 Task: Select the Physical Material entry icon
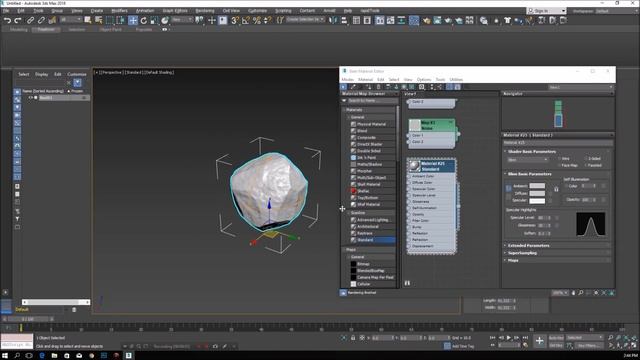pyautogui.click(x=353, y=124)
